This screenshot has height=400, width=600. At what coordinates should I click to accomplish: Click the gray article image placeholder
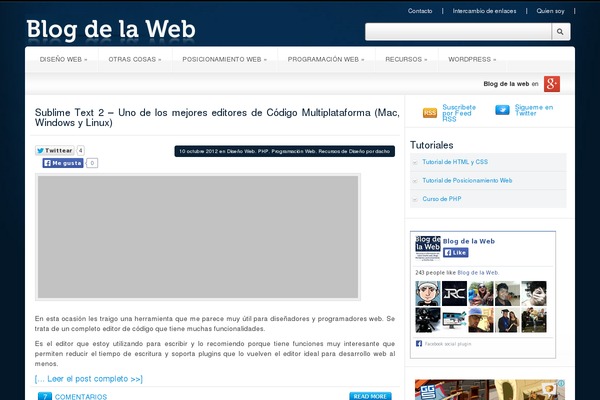pyautogui.click(x=198, y=237)
